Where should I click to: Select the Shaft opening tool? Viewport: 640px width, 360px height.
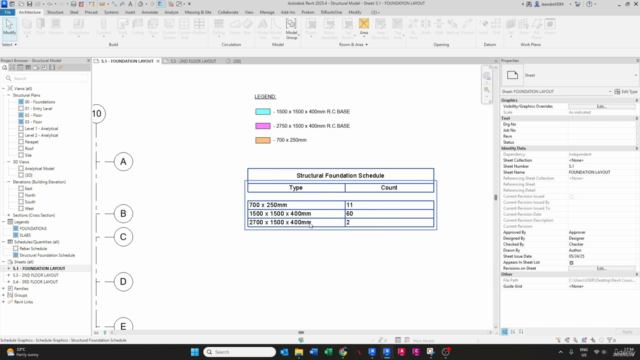[426, 27]
